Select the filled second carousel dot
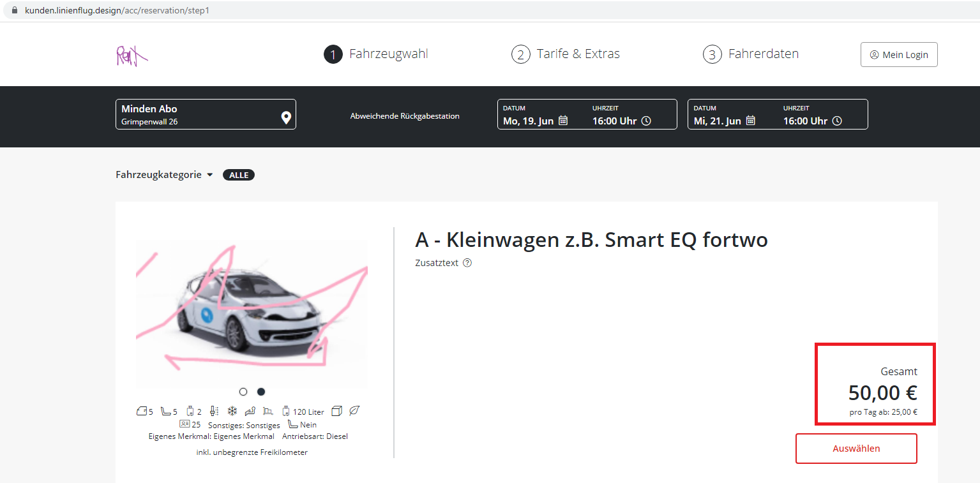Screen dimensions: 980x483 261,392
